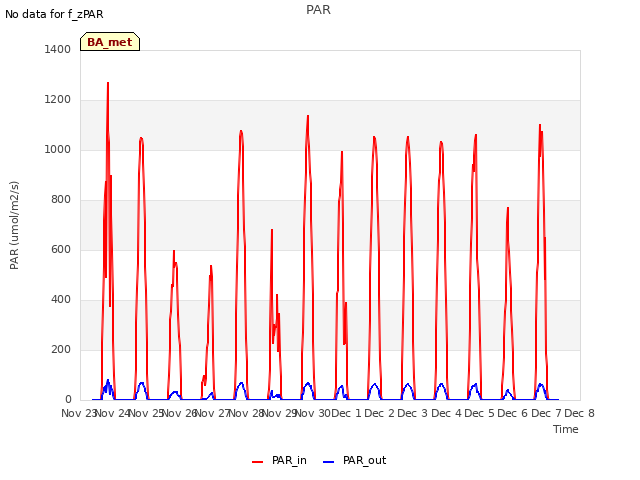Click the 600 y-axis tick label

(x=61, y=249)
